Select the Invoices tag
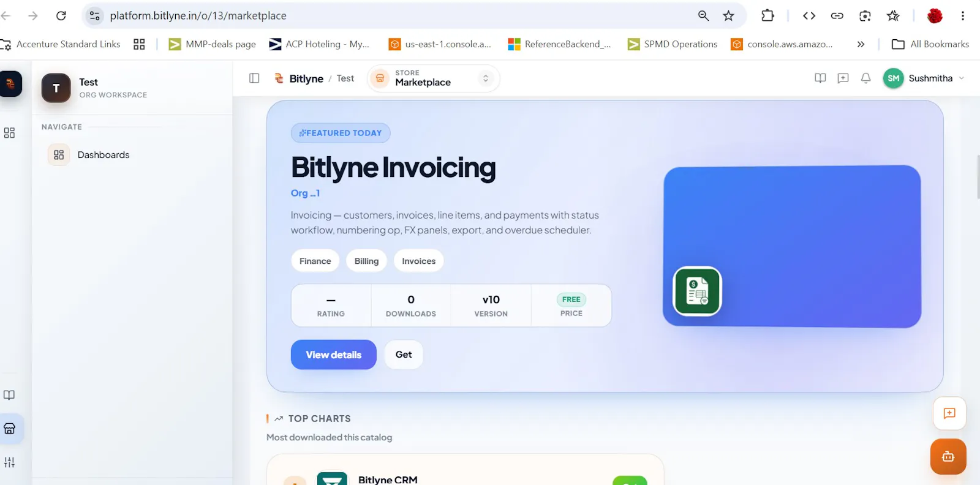The image size is (980, 485). [418, 261]
